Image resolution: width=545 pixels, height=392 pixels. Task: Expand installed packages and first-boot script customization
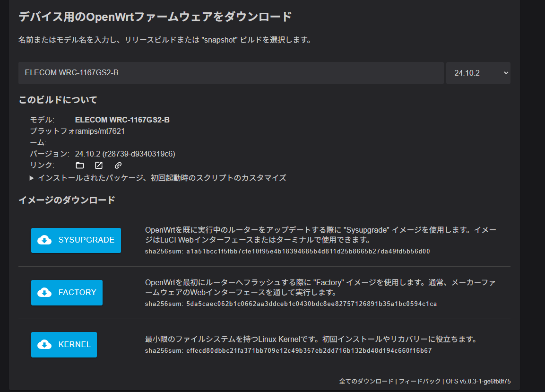tap(158, 178)
